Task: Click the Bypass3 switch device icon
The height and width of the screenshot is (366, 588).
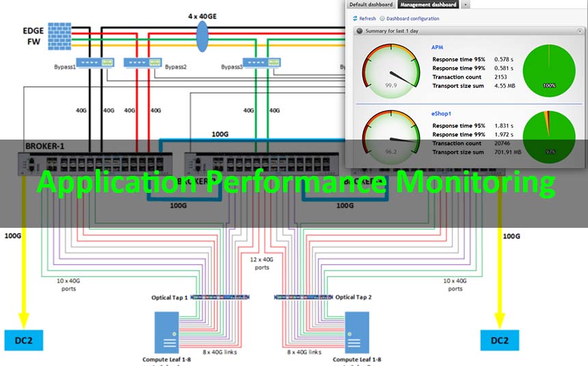Action: coord(261,62)
